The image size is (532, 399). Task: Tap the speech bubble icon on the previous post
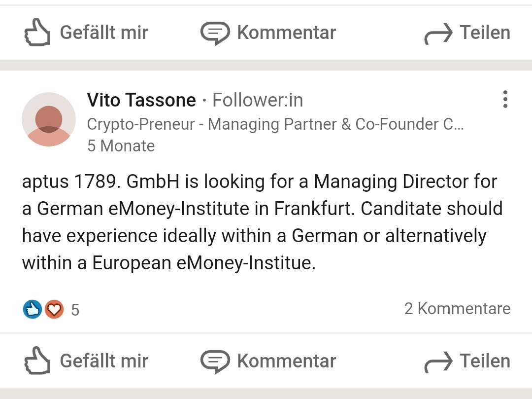(215, 33)
